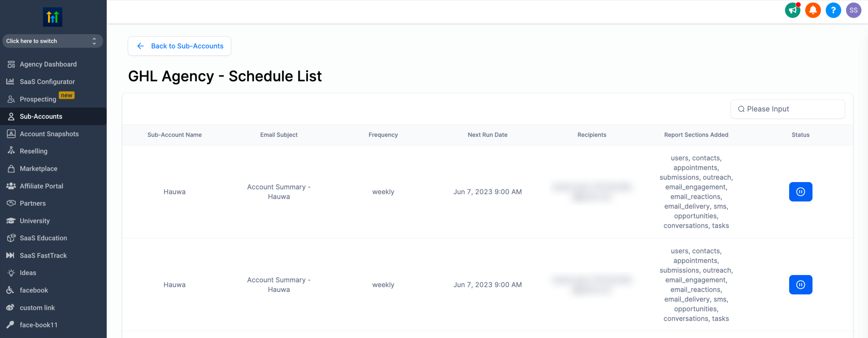Click the University graduation cap icon
This screenshot has height=338, width=868.
click(x=11, y=221)
